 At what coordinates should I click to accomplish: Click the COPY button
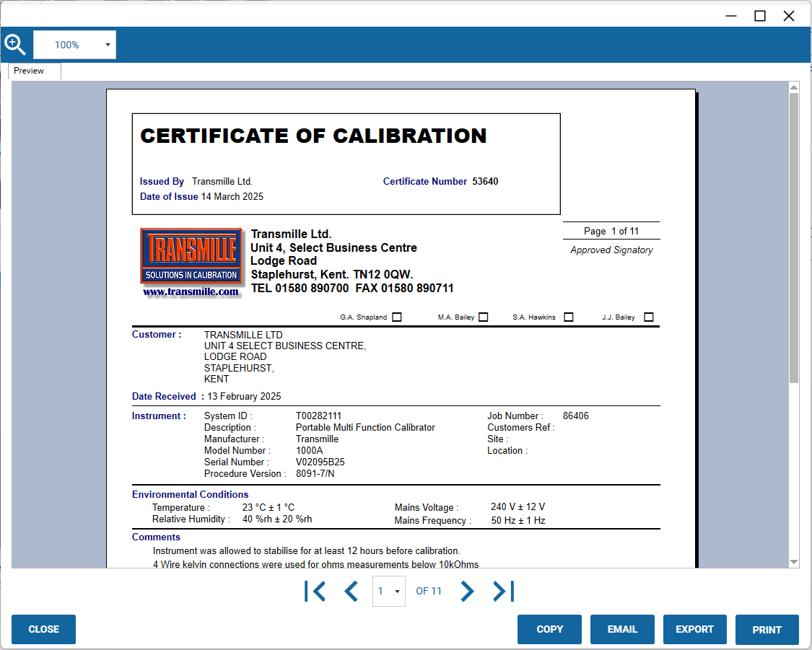[549, 629]
